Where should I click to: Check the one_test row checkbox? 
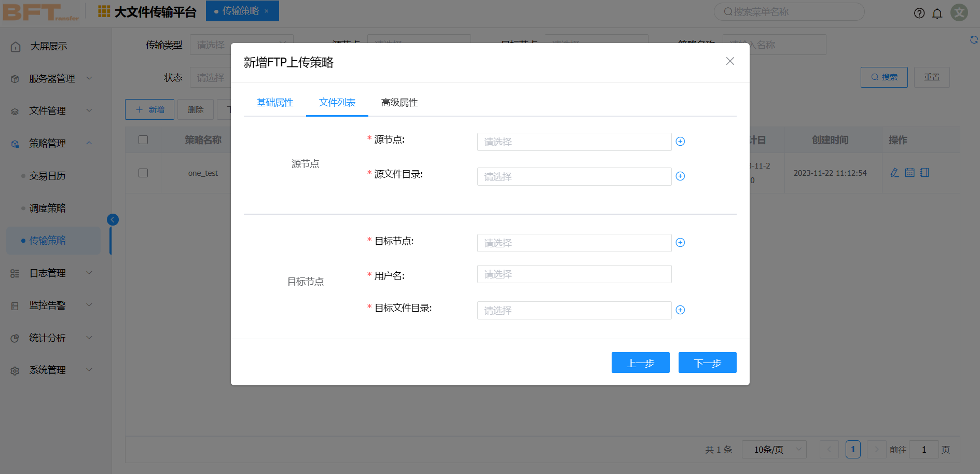coord(143,173)
